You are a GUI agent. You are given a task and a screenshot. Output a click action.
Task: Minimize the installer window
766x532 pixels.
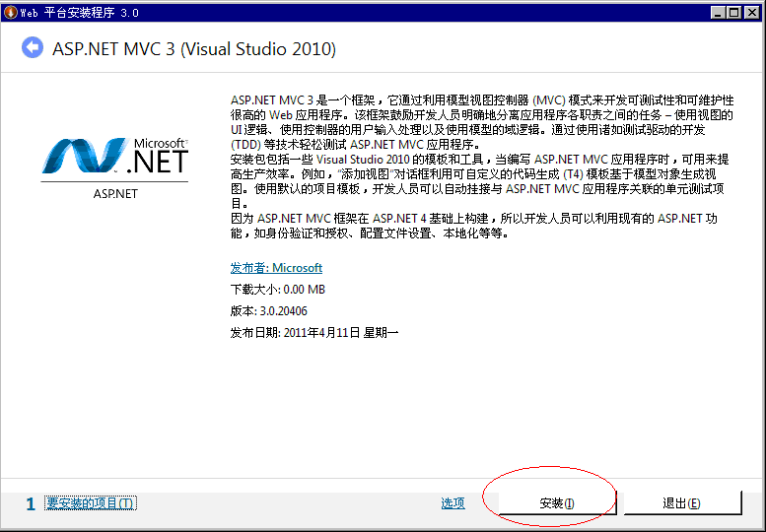718,13
